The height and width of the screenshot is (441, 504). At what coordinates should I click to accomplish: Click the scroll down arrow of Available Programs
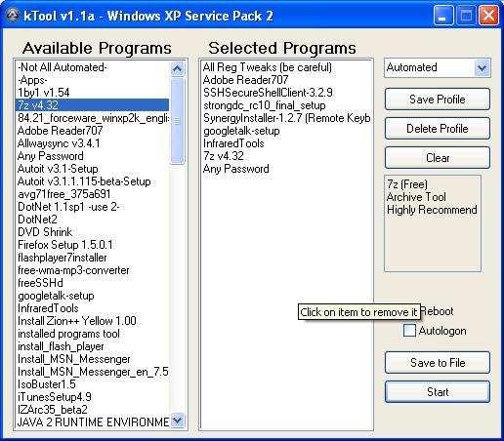tap(178, 421)
